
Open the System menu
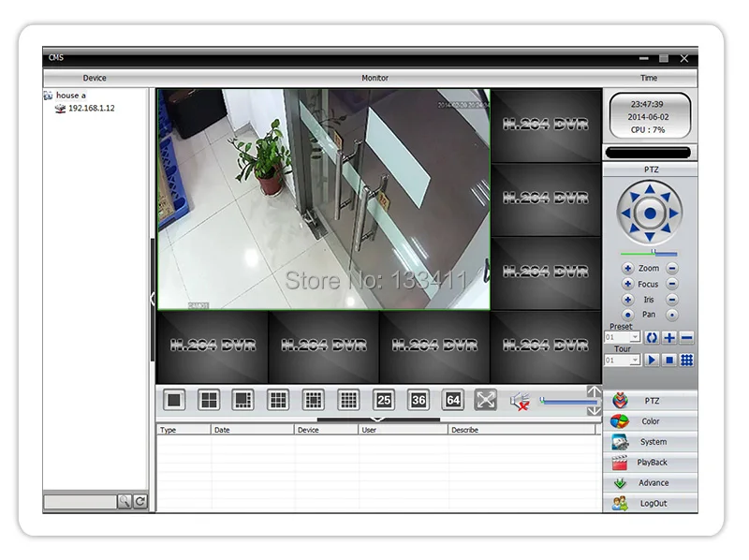click(x=650, y=442)
